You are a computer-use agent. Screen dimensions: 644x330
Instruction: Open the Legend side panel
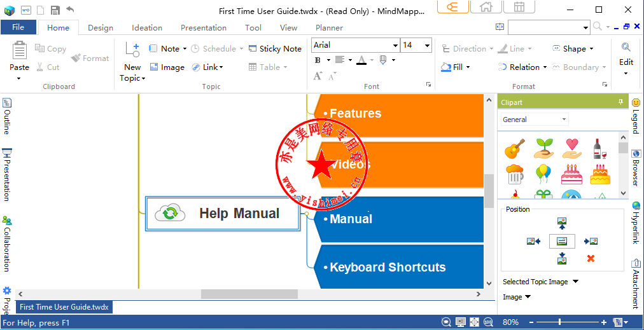[636, 116]
